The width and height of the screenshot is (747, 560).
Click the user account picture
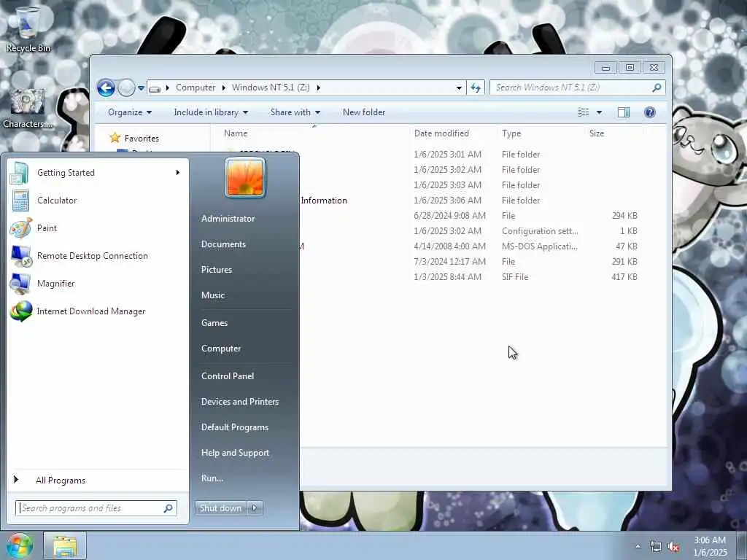(245, 178)
